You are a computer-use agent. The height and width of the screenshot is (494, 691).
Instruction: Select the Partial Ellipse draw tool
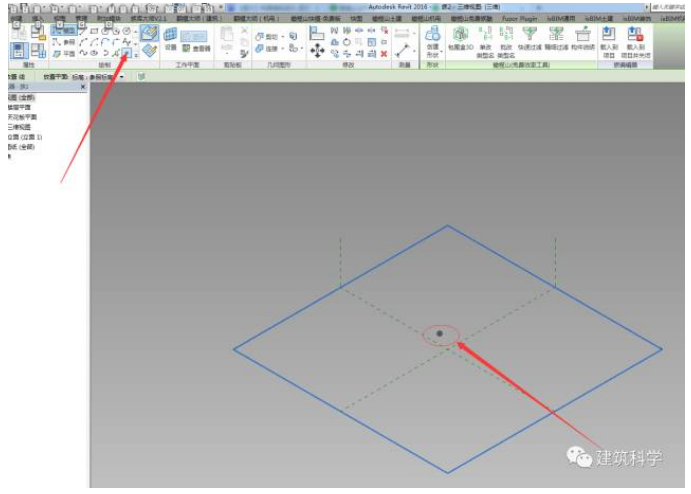tap(105, 53)
